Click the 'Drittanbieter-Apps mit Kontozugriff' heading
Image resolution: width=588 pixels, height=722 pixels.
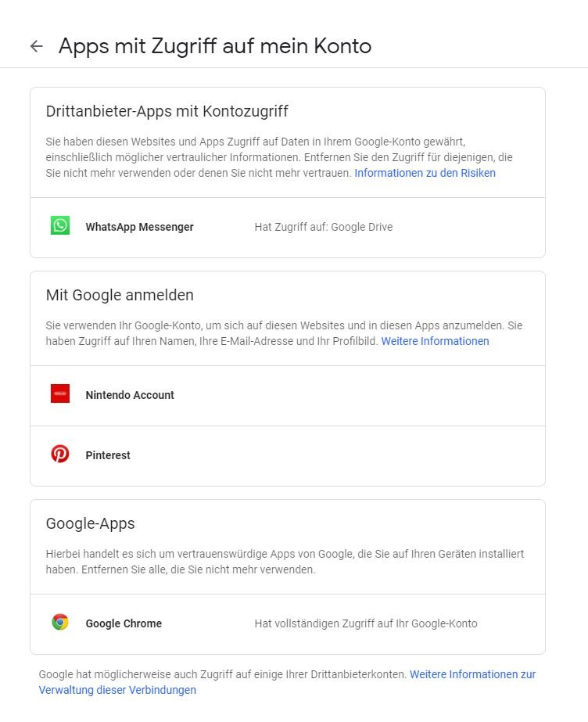pyautogui.click(x=167, y=111)
